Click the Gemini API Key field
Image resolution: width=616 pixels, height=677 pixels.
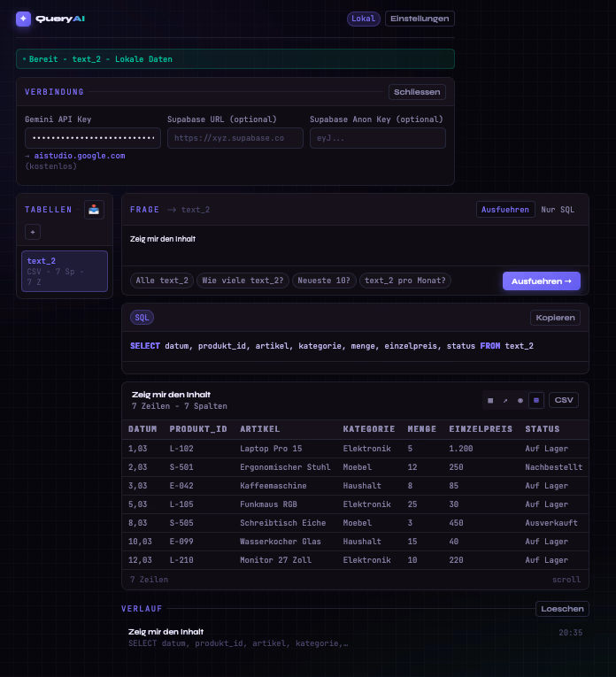coord(93,138)
